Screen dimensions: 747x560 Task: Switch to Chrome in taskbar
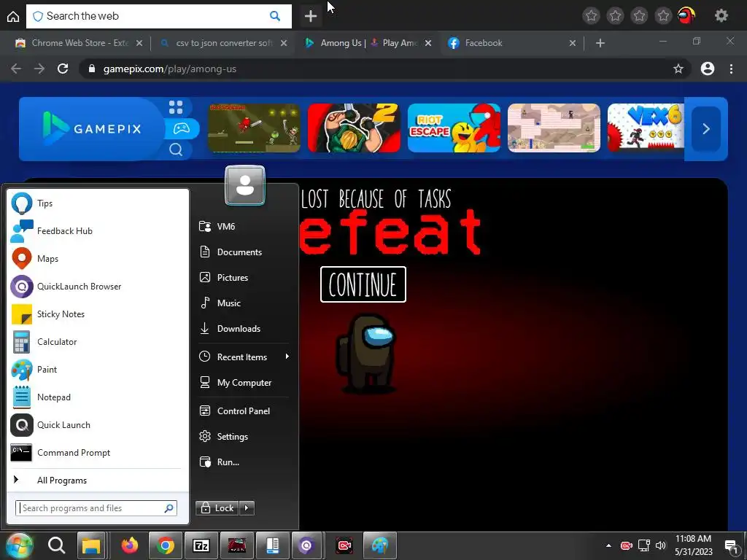pyautogui.click(x=166, y=545)
